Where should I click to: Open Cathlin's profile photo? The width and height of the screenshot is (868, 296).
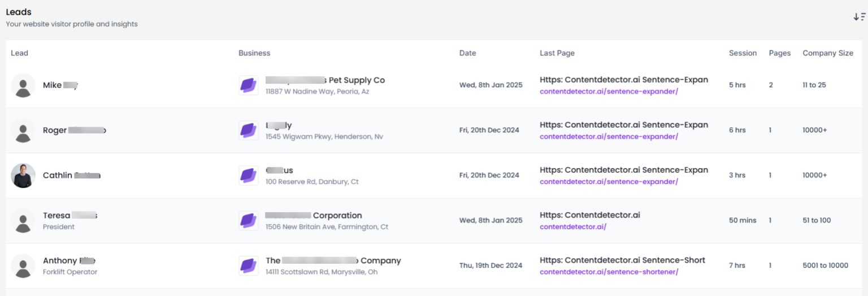pyautogui.click(x=23, y=175)
